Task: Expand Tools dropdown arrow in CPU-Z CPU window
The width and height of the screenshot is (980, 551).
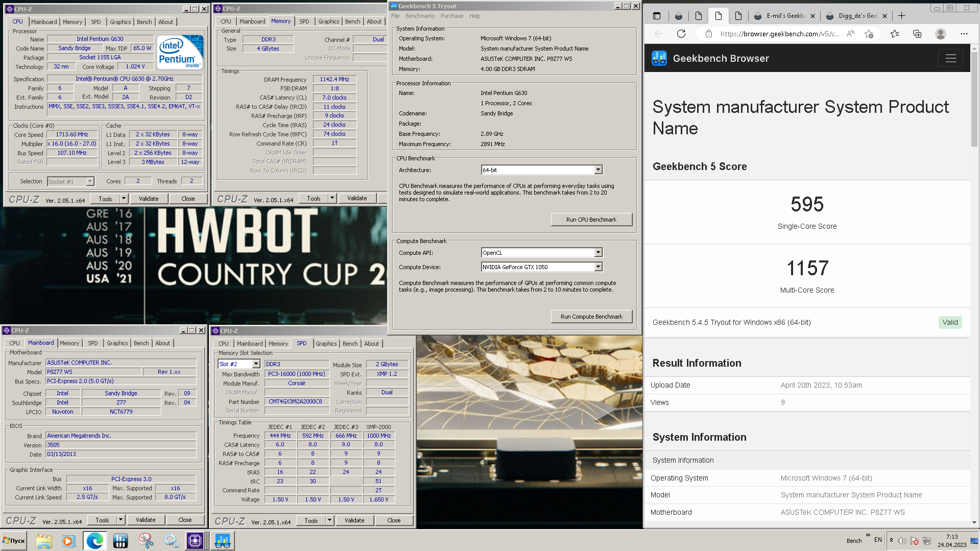Action: tap(124, 199)
